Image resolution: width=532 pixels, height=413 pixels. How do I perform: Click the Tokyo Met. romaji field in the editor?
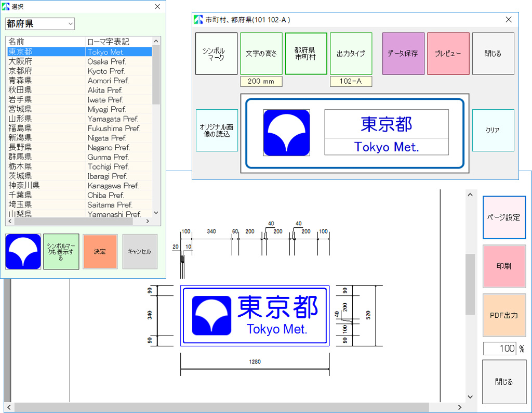tap(387, 147)
